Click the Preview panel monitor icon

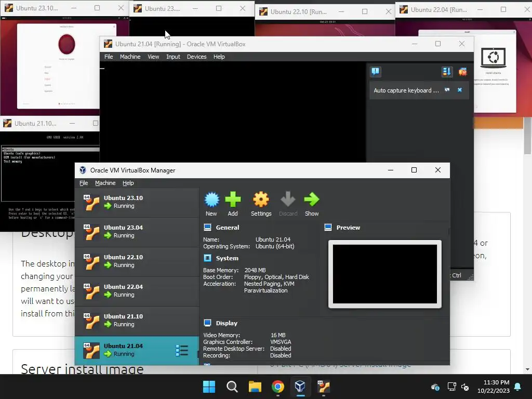[x=328, y=228]
